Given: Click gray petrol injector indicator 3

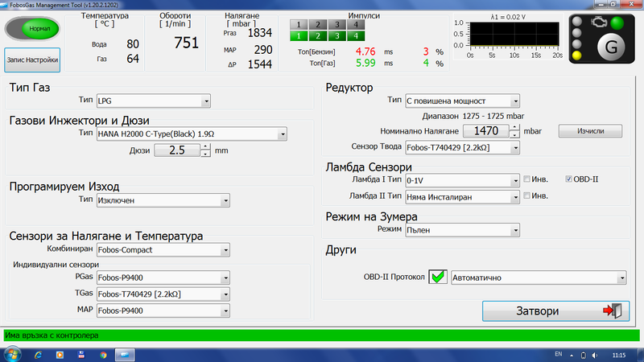Looking at the screenshot, I should [337, 25].
